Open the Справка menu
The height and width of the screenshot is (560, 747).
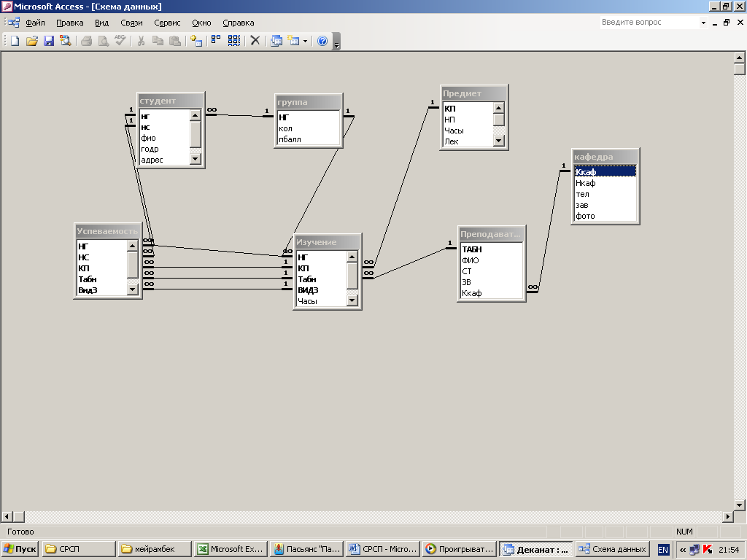pyautogui.click(x=239, y=23)
